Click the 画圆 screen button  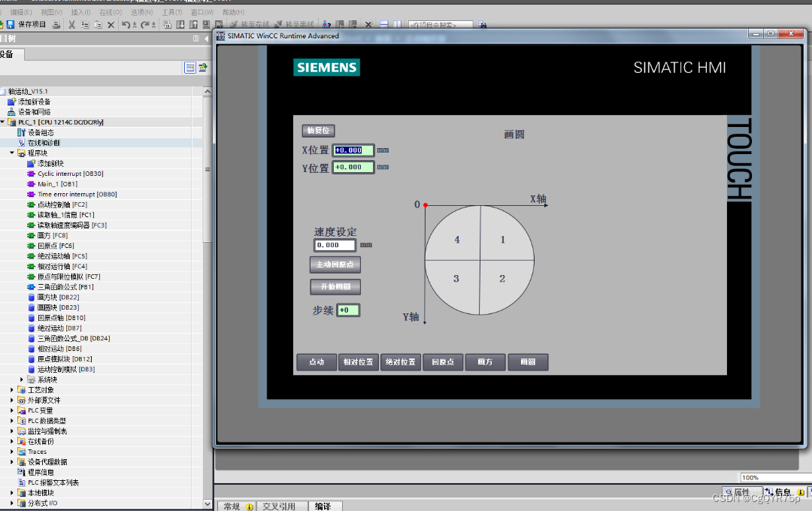(x=528, y=362)
